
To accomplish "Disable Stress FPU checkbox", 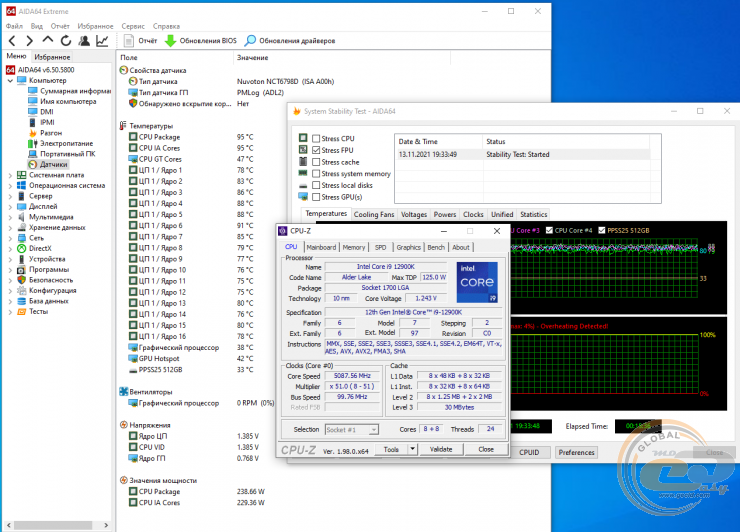I will point(316,150).
